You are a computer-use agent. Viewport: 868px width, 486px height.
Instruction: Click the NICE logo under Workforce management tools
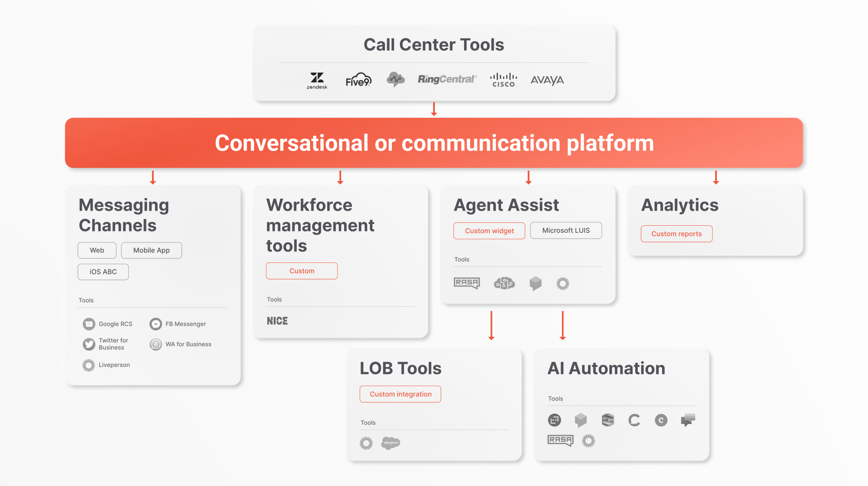pyautogui.click(x=278, y=320)
